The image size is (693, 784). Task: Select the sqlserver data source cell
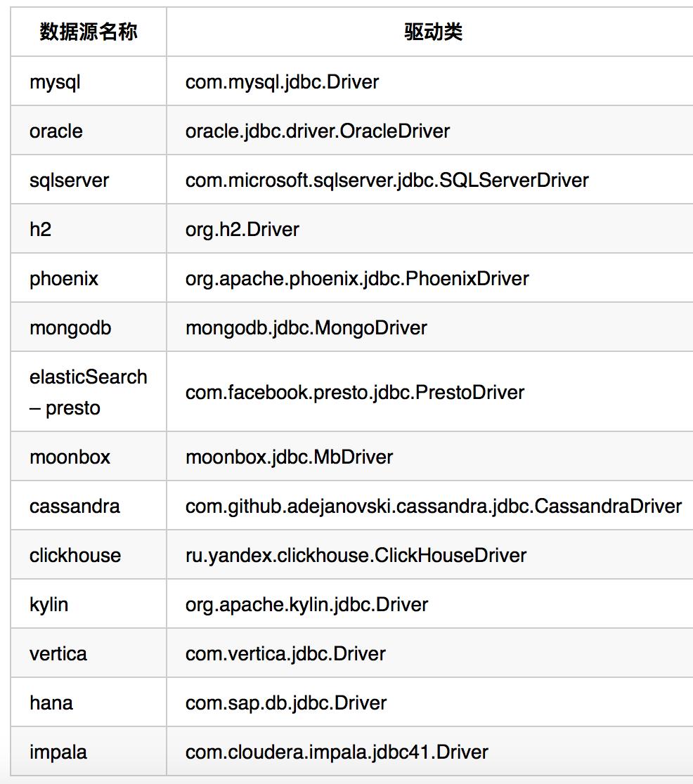(x=69, y=181)
